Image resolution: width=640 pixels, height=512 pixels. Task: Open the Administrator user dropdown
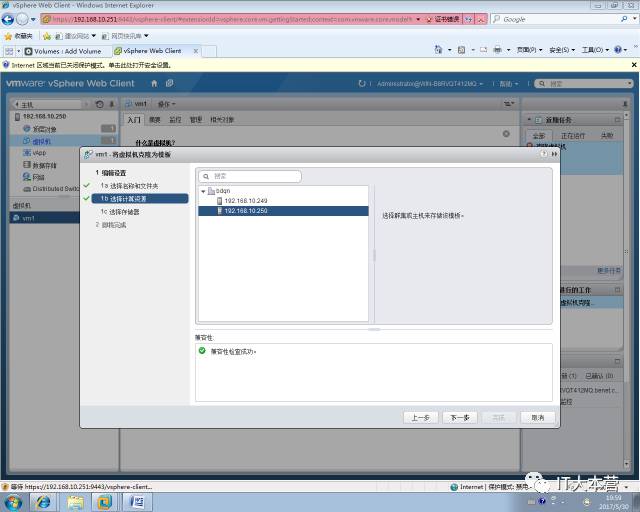tap(430, 83)
